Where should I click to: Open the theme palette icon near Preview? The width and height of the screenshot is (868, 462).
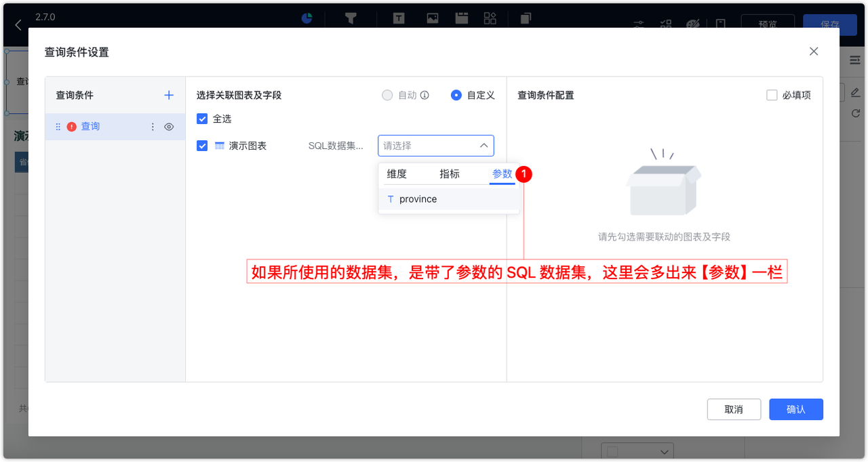pos(692,24)
